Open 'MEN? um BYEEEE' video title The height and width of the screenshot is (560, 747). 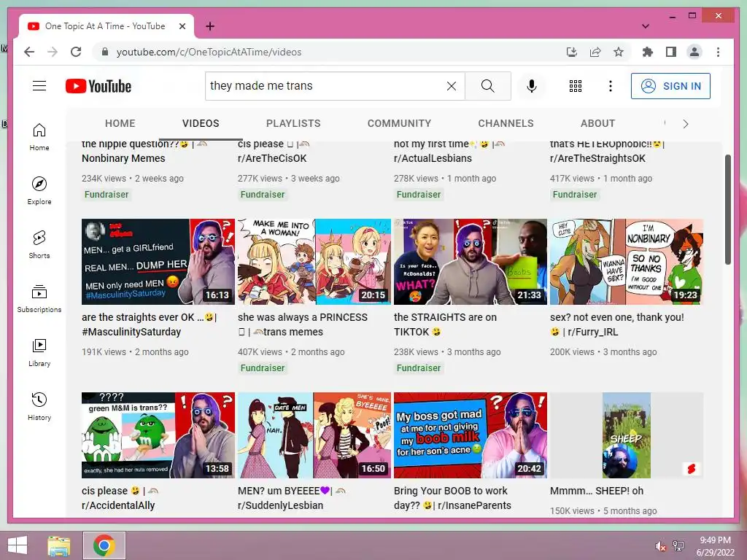point(292,498)
